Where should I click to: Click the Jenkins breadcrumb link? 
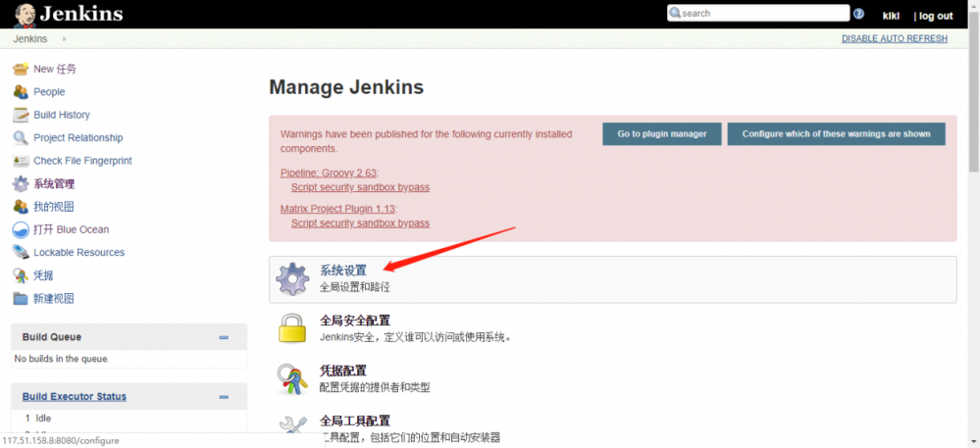click(x=30, y=39)
